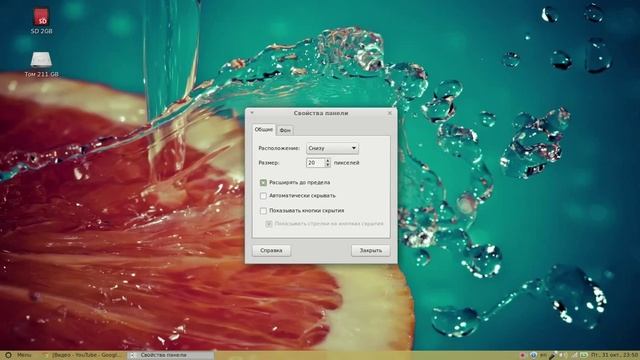The width and height of the screenshot is (640, 360).
Task: Click the Размер pixel value field
Action: [x=315, y=162]
